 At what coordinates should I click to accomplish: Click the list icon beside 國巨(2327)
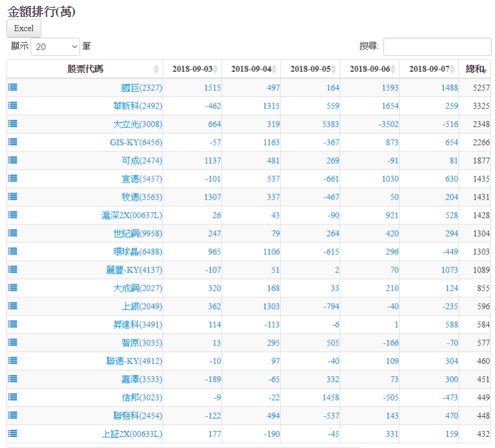pos(12,87)
